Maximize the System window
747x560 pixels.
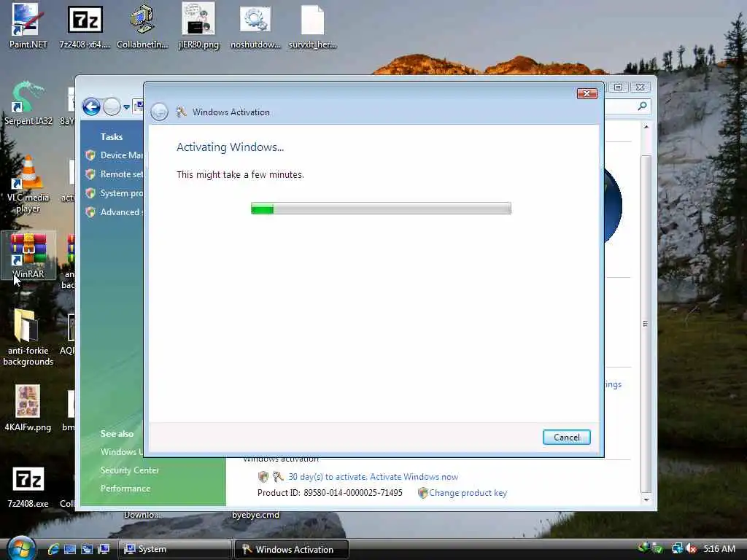(619, 87)
